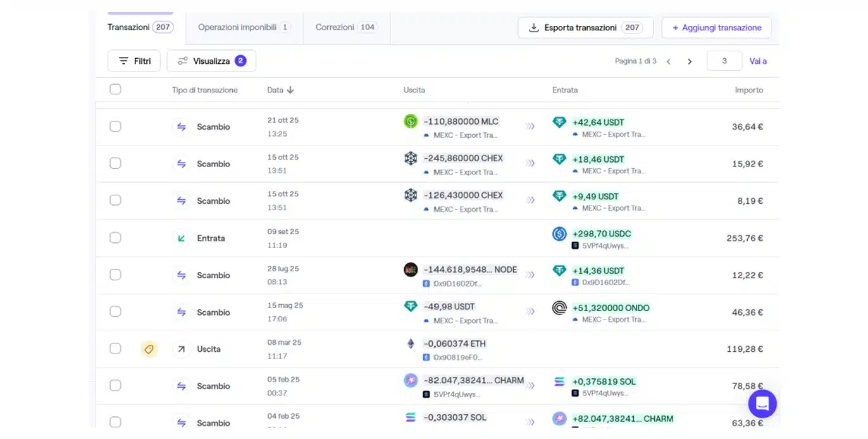The width and height of the screenshot is (868, 439).
Task: Click the swap arrows icon beside first Scambio label
Action: 182,127
